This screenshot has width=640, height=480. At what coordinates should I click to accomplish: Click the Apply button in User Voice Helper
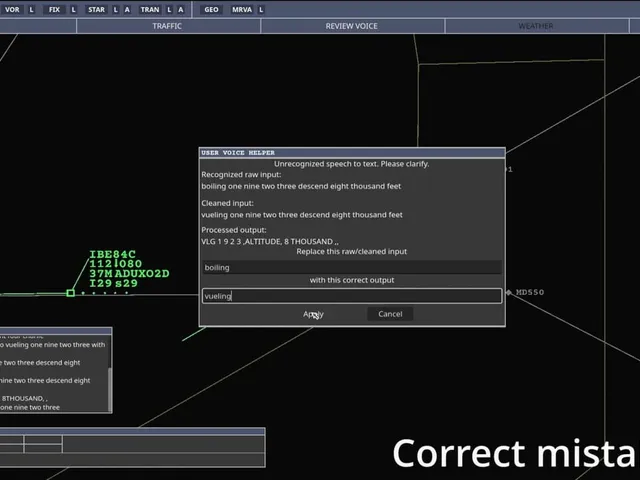(x=313, y=314)
